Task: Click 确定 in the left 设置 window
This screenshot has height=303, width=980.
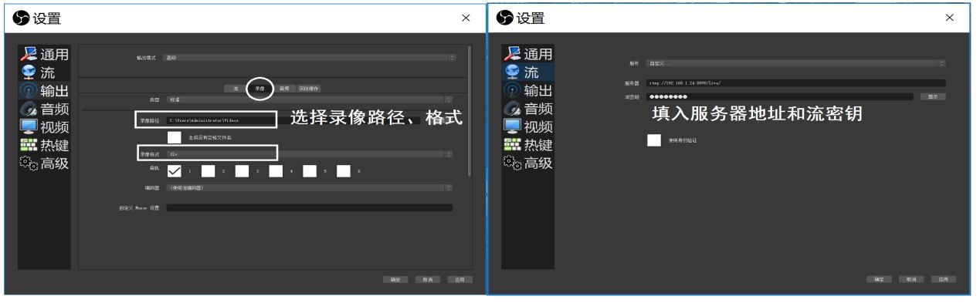Action: [395, 279]
